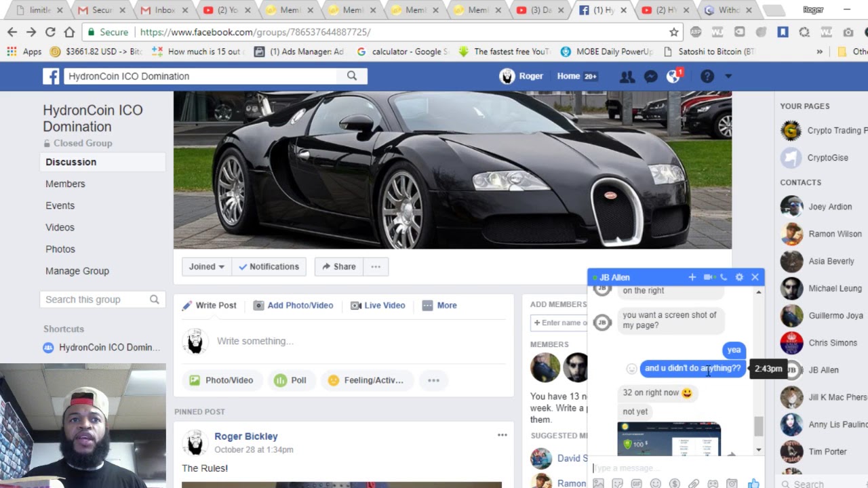Start a voice call with JB Allen

724,277
